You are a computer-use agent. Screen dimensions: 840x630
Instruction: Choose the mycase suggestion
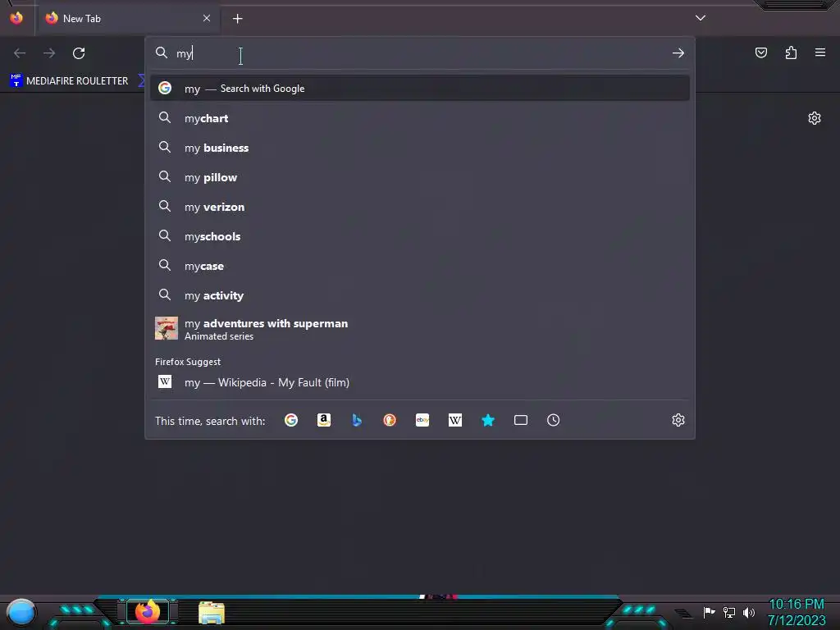point(420,265)
